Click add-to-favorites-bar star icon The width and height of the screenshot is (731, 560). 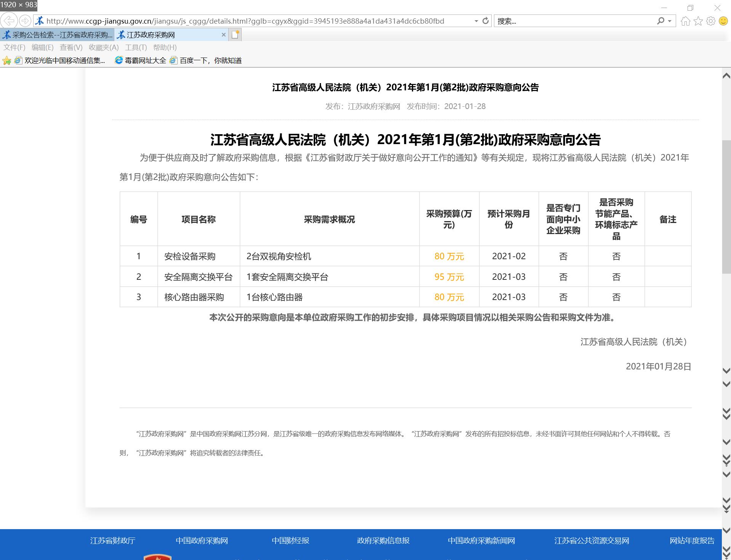7,61
